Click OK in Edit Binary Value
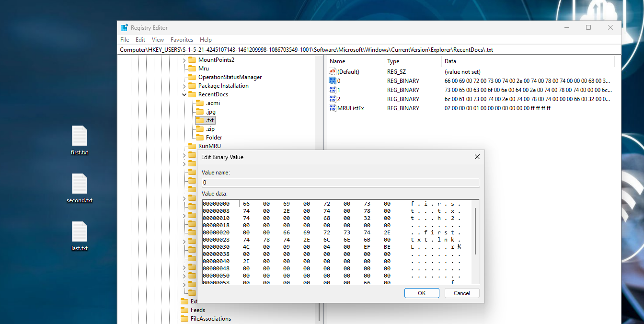Screen dimensions: 644x324 tap(421, 293)
